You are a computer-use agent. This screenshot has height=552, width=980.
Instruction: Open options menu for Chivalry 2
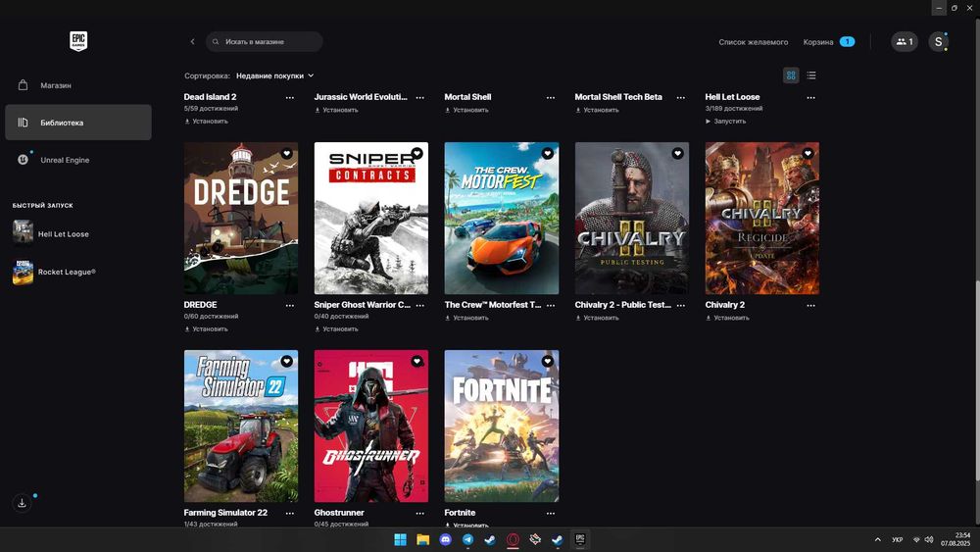click(810, 306)
